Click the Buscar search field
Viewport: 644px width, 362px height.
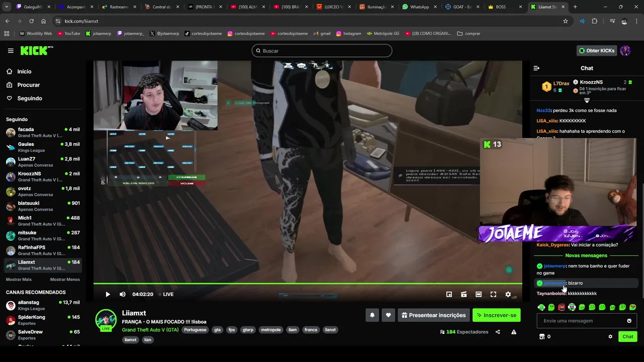coord(322,51)
